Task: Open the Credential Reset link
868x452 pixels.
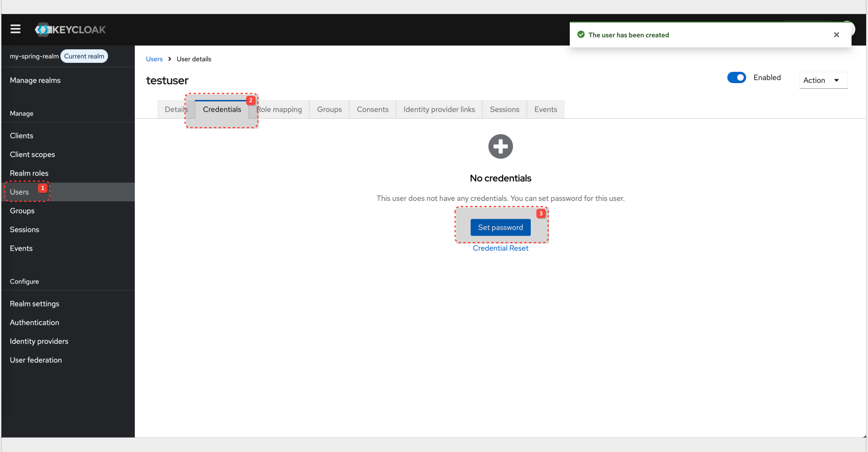Action: [x=500, y=248]
